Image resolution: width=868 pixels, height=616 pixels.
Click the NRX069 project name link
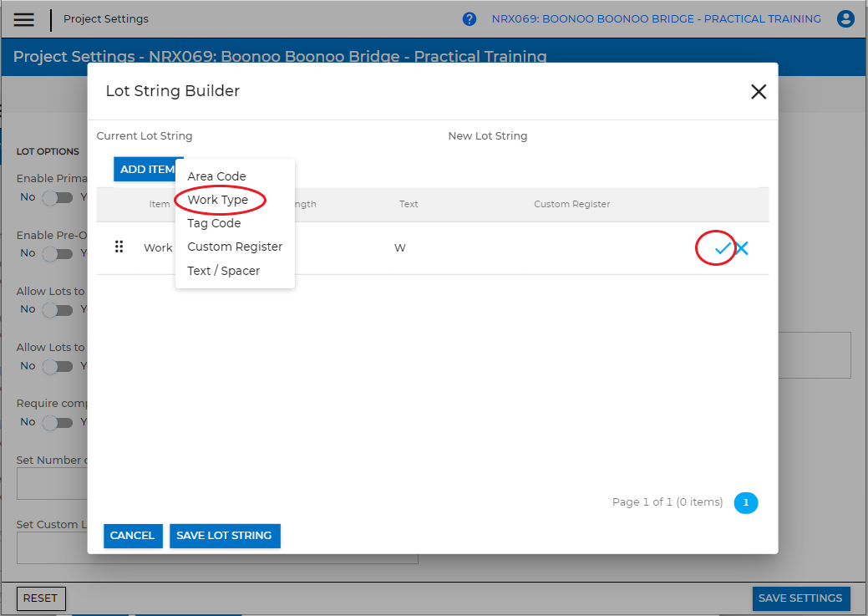click(x=656, y=19)
